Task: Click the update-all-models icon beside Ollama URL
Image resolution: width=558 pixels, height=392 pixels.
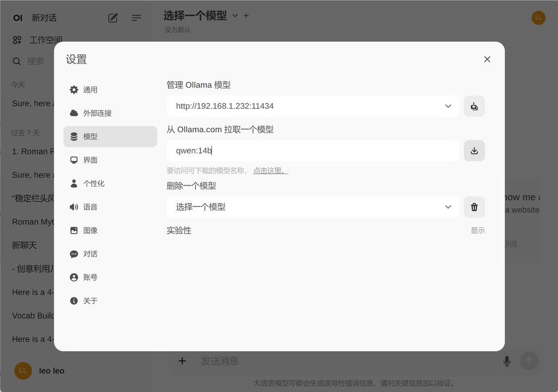Action: [x=474, y=106]
